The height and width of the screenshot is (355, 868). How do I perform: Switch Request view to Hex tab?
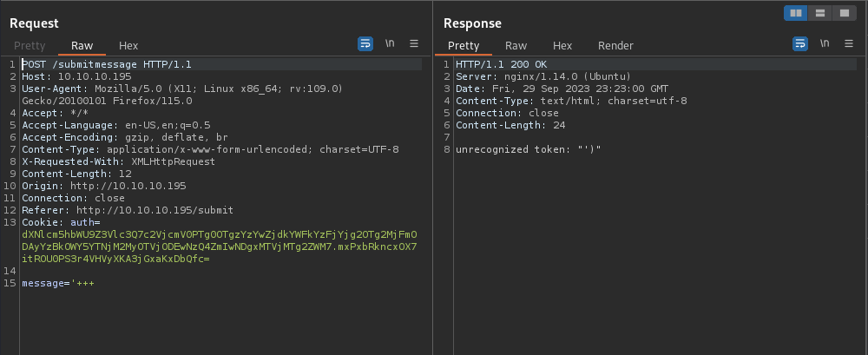pyautogui.click(x=128, y=46)
